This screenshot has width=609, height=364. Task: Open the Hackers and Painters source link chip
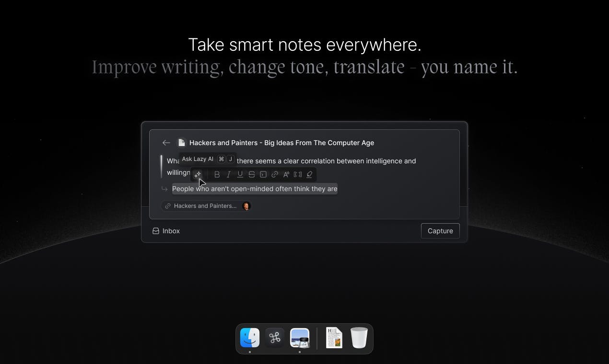coord(206,206)
